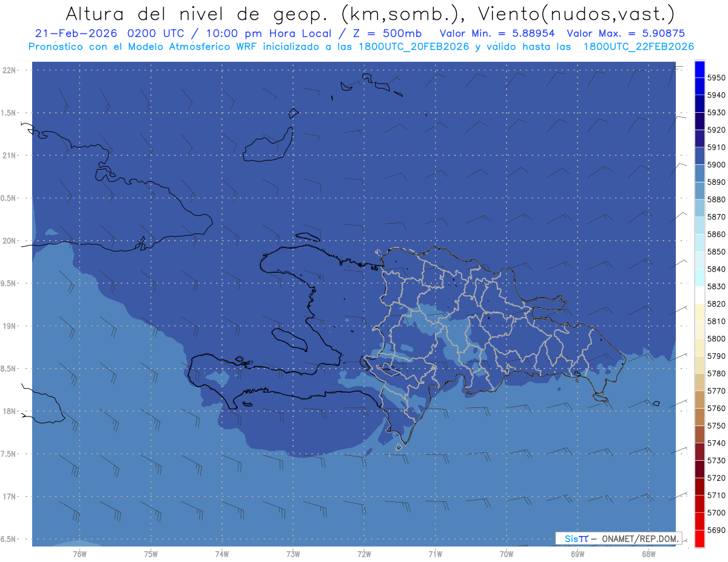This screenshot has height=562, width=728.
Task: Click the '22N' latitude label
Action: pos(9,70)
